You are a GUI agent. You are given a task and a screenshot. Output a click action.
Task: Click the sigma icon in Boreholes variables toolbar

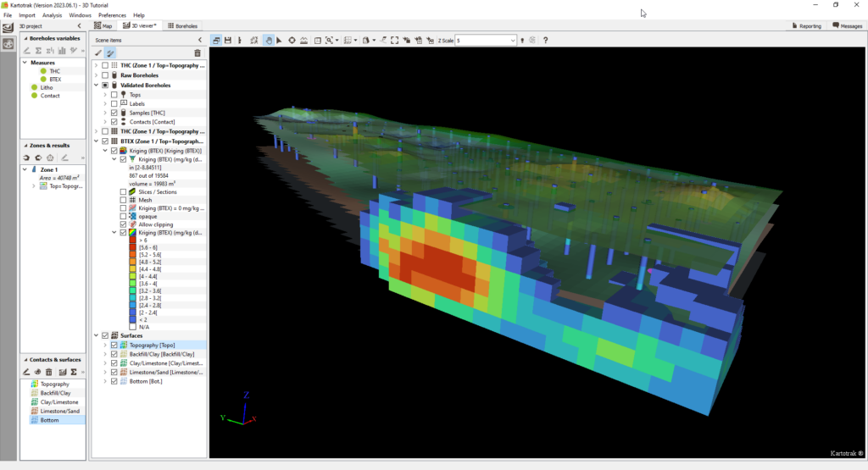38,50
